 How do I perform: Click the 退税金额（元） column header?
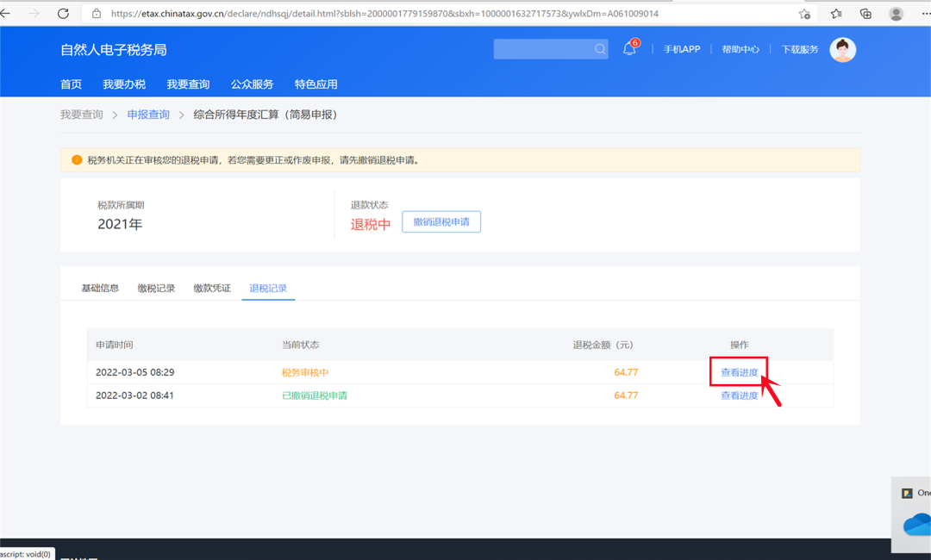tap(603, 345)
